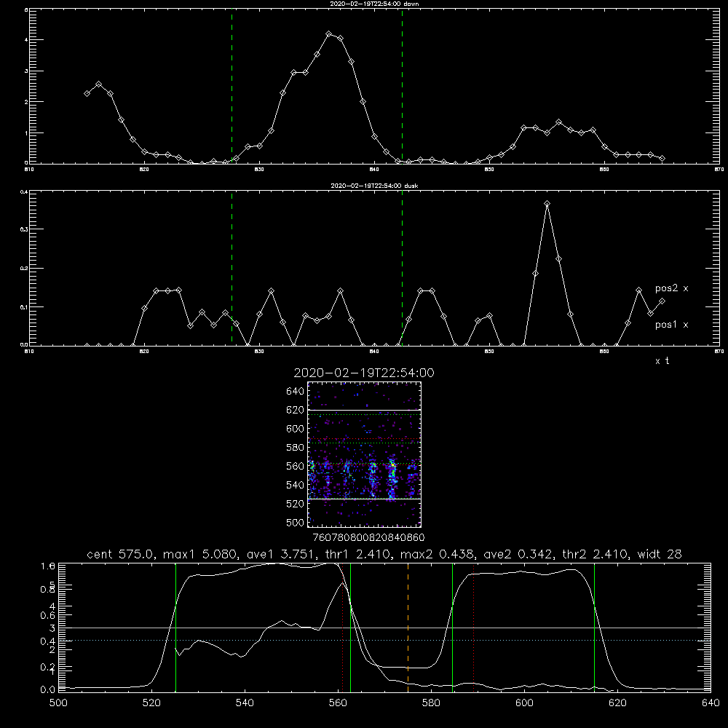Click the '4' y-axis label of the dawn plot
The width and height of the screenshot is (728, 728).
coord(26,40)
